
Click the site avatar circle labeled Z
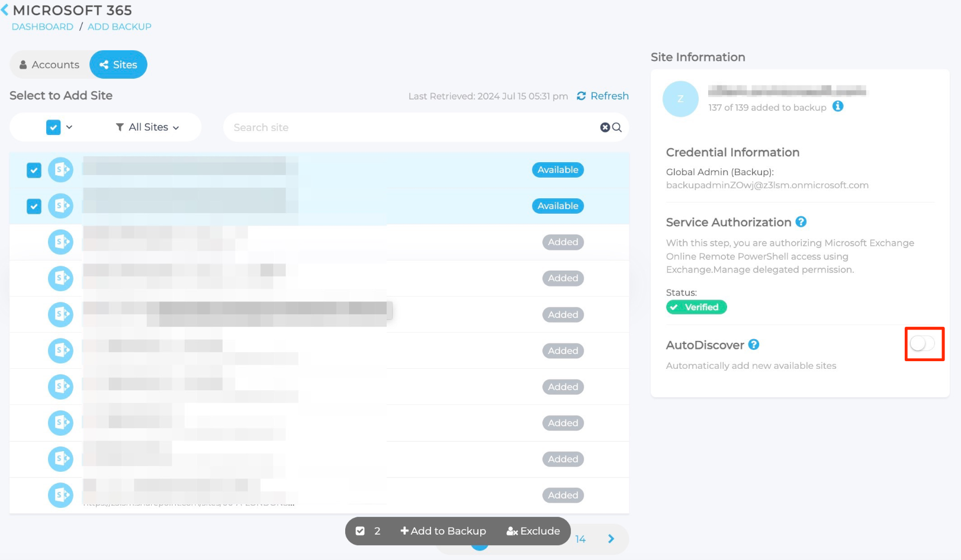680,99
